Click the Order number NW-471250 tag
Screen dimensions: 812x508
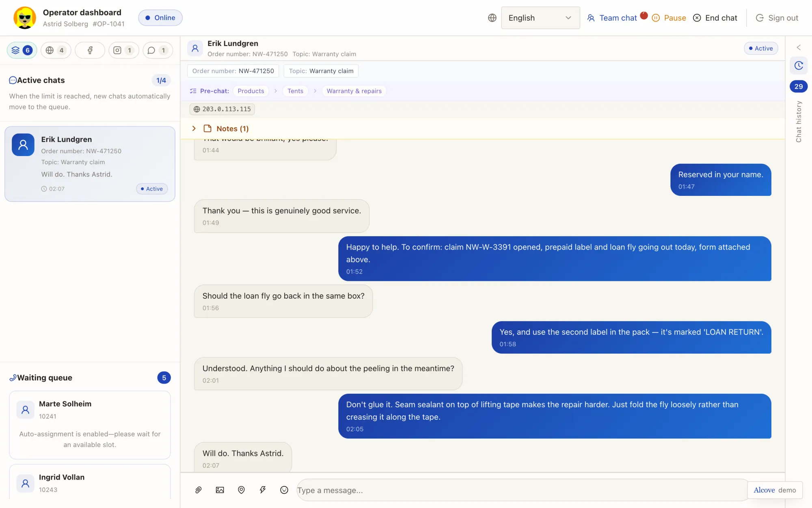coord(233,71)
